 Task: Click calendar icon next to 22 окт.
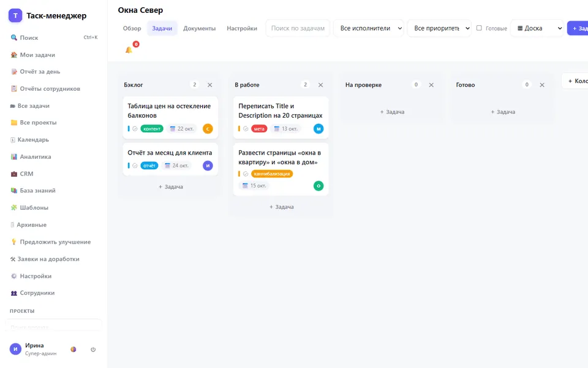(x=173, y=129)
